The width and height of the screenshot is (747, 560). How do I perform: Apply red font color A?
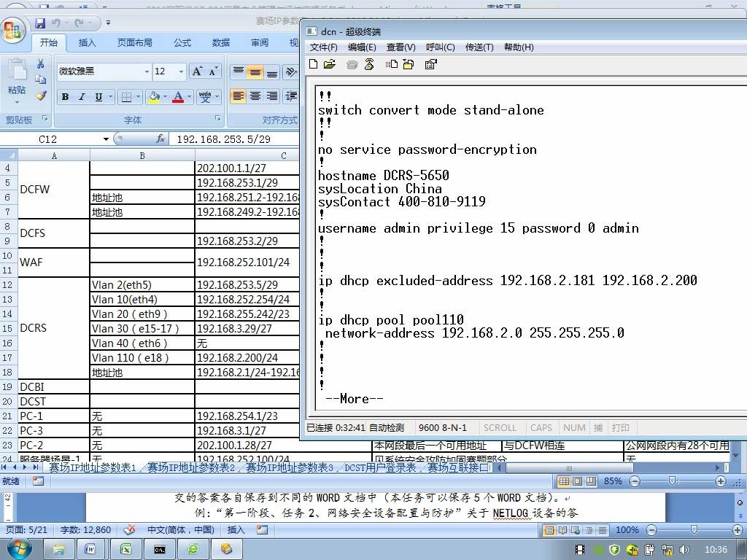178,97
